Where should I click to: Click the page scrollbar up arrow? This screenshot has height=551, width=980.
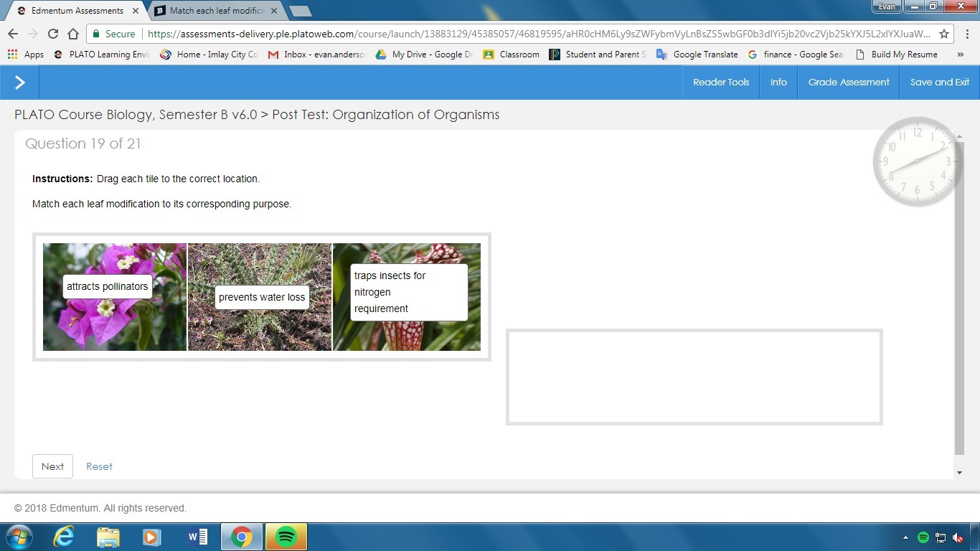960,136
